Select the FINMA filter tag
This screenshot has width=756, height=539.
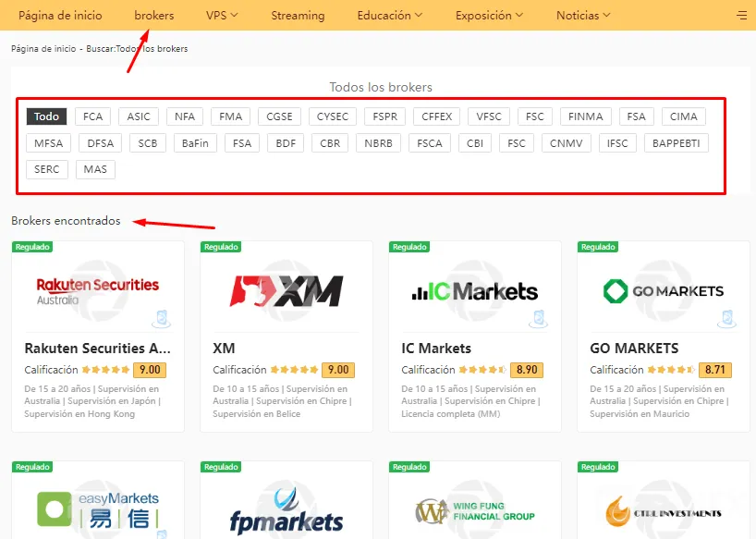click(586, 116)
